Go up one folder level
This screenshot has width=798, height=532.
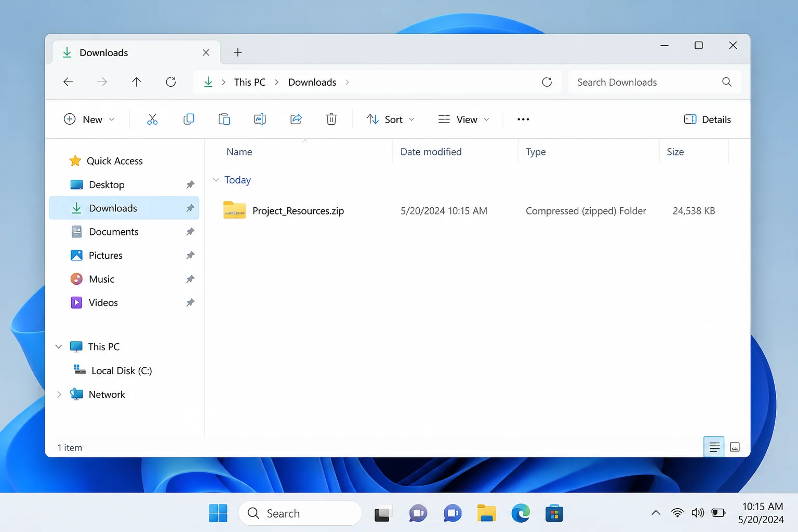(x=137, y=82)
